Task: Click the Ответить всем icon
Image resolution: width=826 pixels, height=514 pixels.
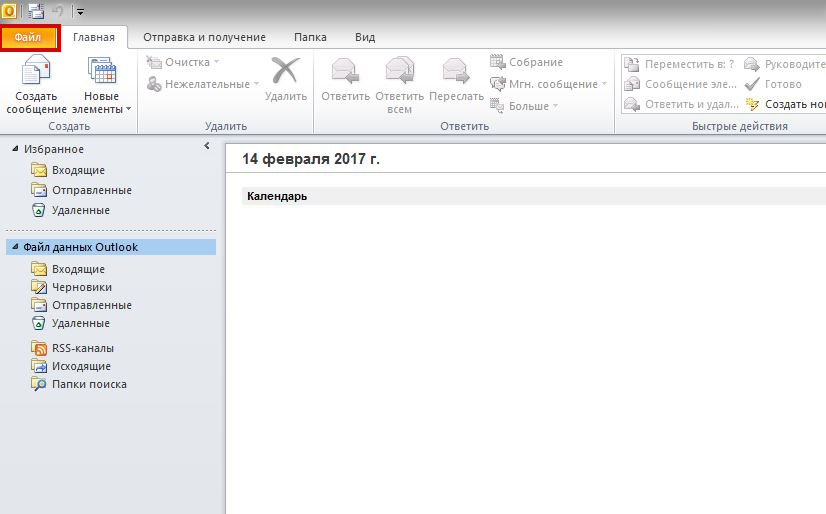Action: [x=400, y=72]
